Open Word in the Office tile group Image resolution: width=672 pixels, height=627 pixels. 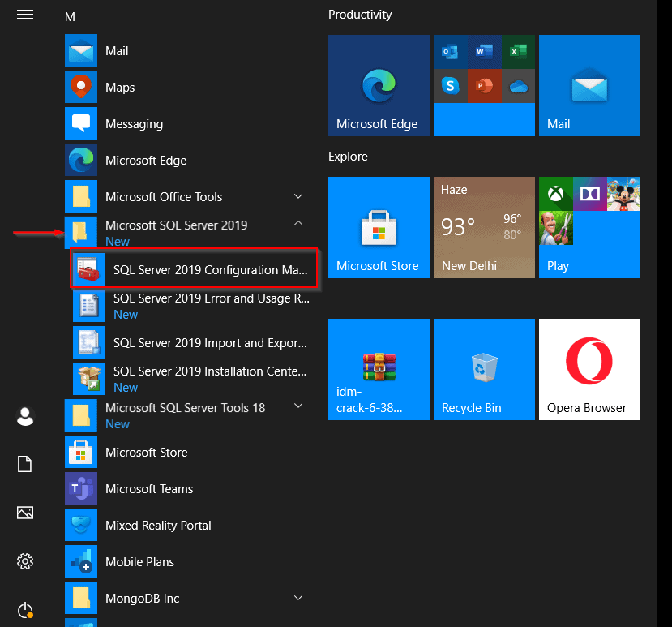click(484, 52)
